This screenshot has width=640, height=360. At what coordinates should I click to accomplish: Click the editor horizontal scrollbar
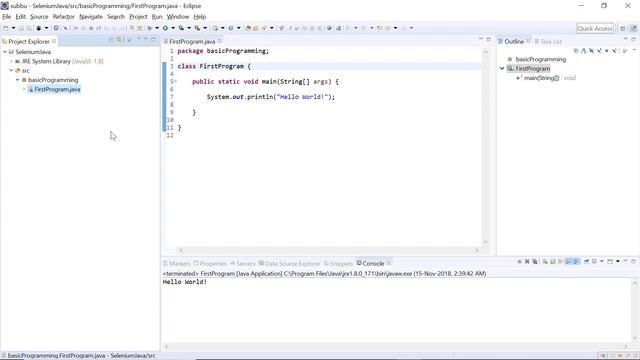coord(329,250)
